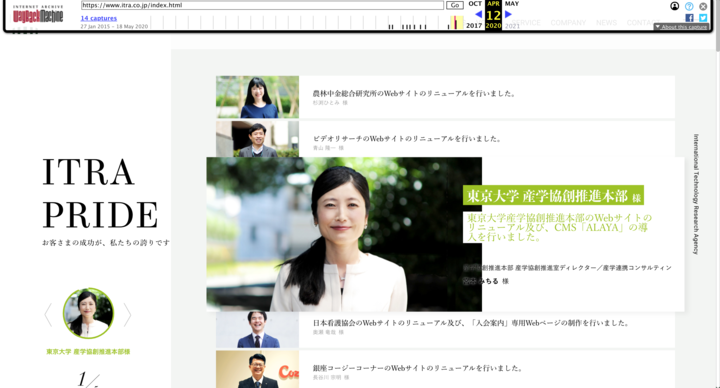Screen dimensions: 720x388
Task: Show previous ITRA Pride slide arrow
Action: point(48,315)
